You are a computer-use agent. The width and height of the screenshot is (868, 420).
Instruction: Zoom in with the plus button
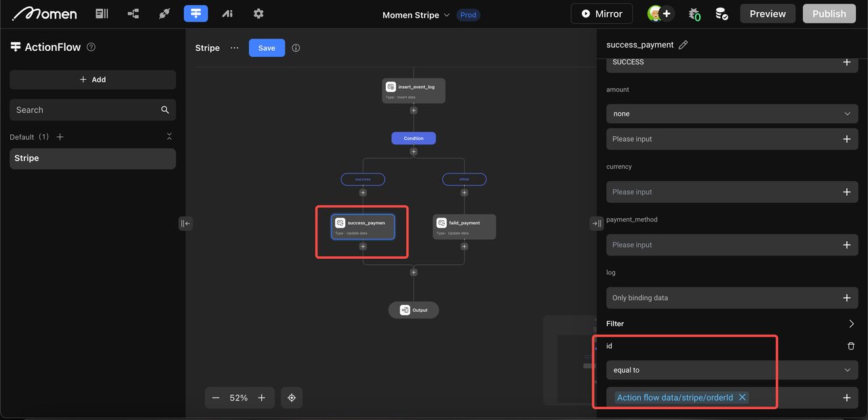click(262, 398)
